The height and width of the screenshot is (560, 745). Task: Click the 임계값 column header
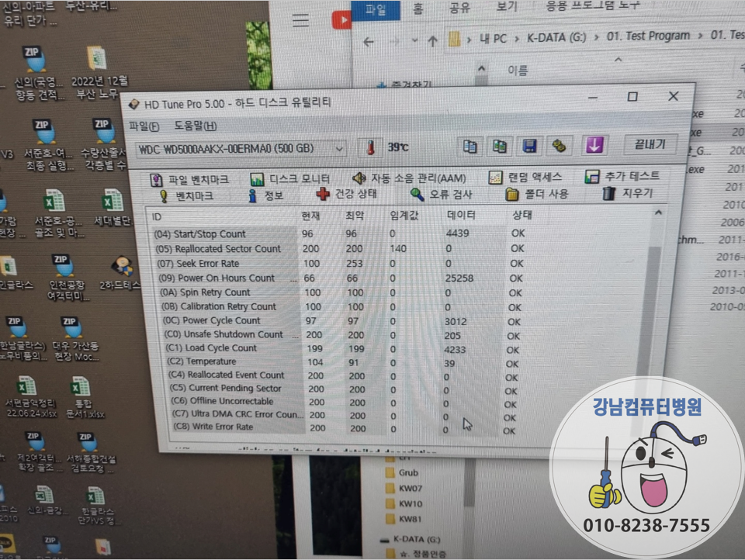pyautogui.click(x=404, y=215)
